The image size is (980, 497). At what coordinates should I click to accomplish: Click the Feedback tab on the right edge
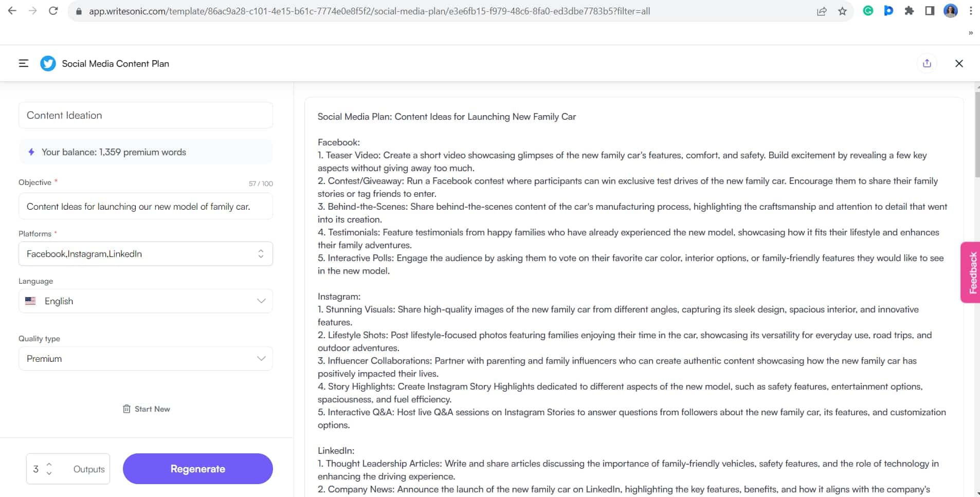click(x=972, y=272)
